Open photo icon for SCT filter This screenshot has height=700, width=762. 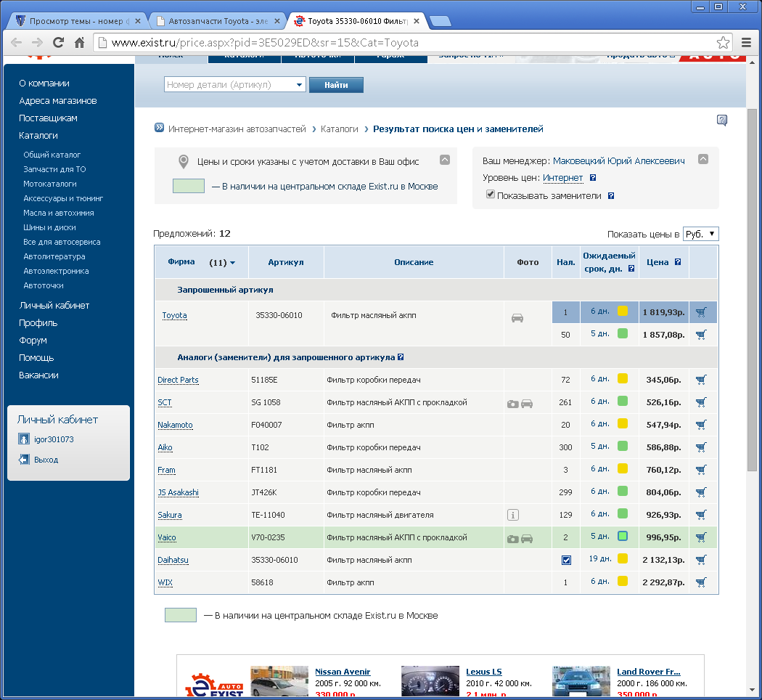point(513,403)
